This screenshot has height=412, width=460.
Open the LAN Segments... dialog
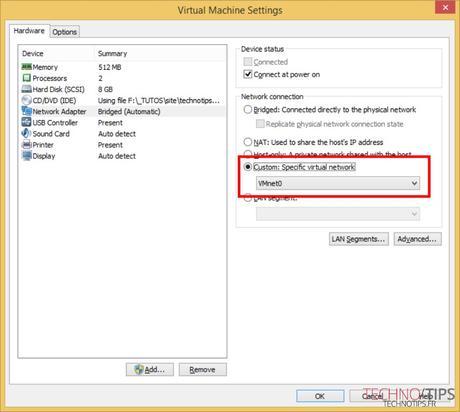359,239
